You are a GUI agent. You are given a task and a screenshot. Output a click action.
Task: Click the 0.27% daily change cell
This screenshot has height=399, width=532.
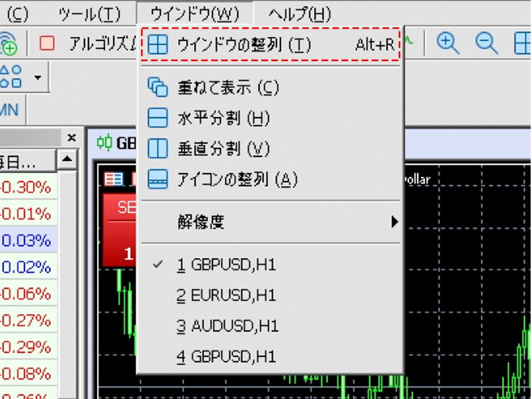click(x=27, y=321)
